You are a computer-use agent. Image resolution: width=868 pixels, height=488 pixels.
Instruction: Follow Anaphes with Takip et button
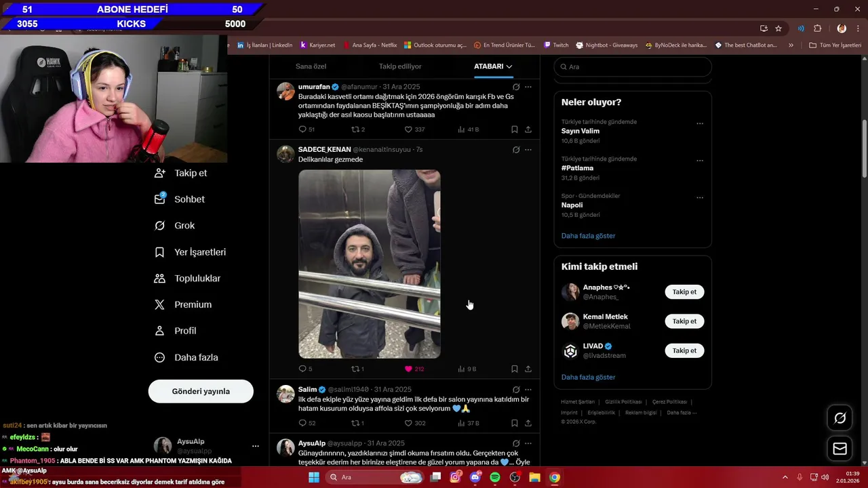pyautogui.click(x=684, y=292)
